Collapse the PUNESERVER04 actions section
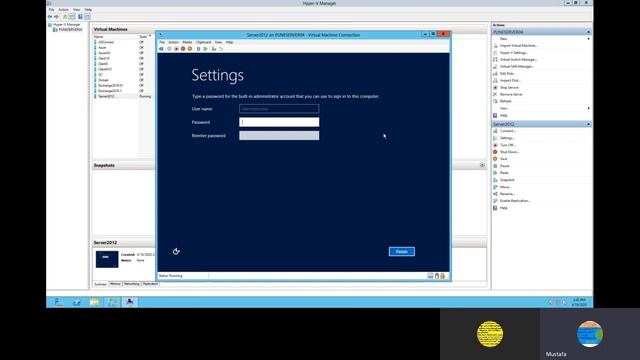Image resolution: width=640 pixels, height=360 pixels. coord(588,32)
